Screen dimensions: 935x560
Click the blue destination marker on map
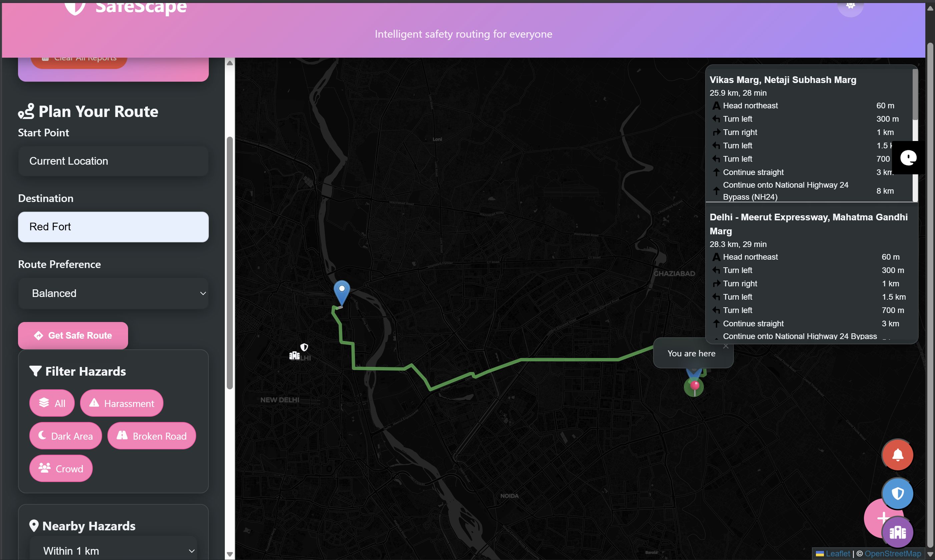341,292
